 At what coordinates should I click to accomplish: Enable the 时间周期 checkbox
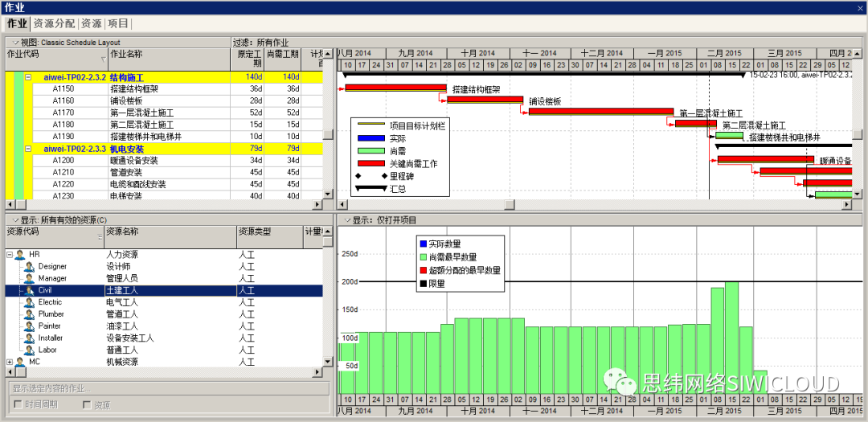[18, 405]
